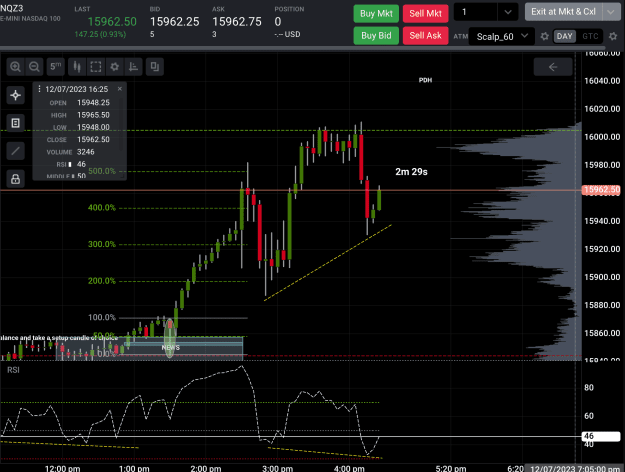The image size is (625, 472).
Task: Click the PDH level label
Action: point(425,80)
